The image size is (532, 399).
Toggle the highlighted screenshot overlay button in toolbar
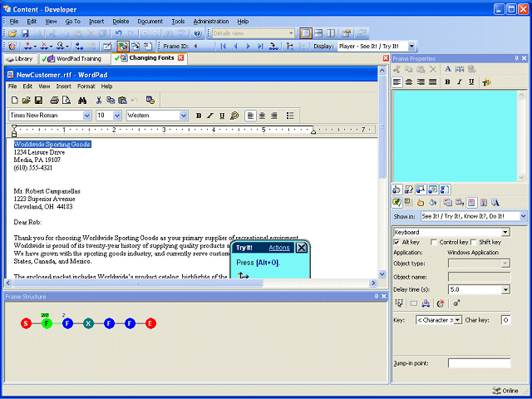coord(123,47)
